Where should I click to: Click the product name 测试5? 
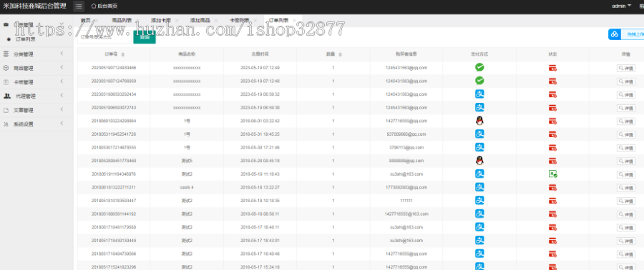point(187,161)
